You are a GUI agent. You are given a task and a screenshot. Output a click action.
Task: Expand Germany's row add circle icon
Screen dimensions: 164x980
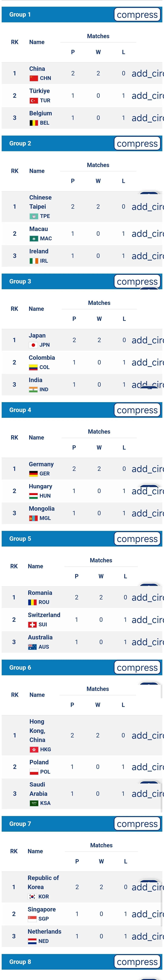(147, 469)
